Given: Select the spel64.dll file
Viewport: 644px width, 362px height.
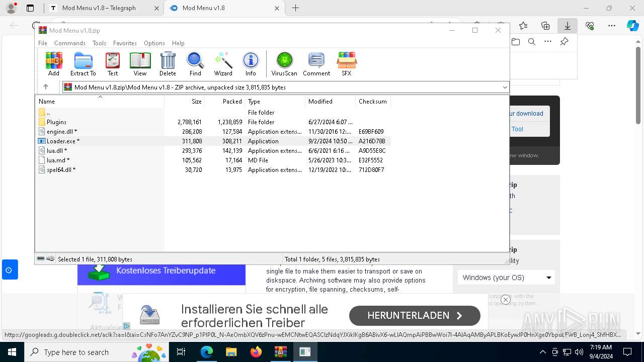Looking at the screenshot, I should tap(213, 170).
